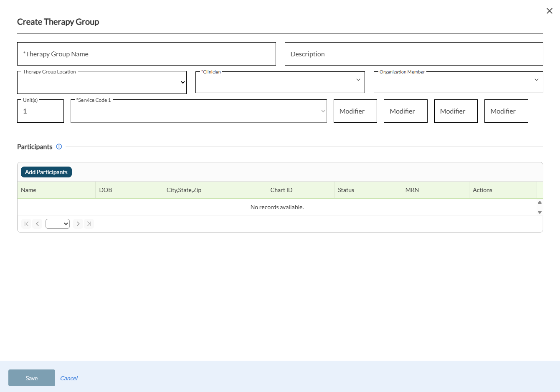Sort by MRN column header

(436, 190)
